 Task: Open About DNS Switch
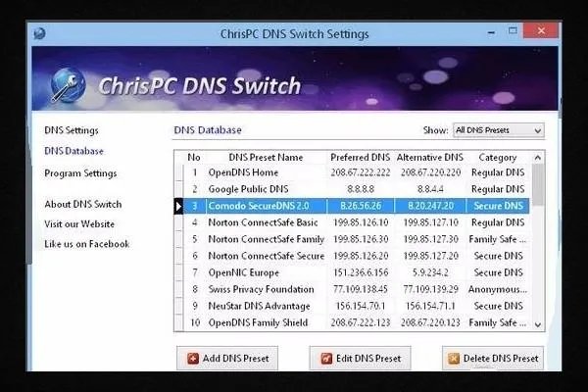[83, 204]
